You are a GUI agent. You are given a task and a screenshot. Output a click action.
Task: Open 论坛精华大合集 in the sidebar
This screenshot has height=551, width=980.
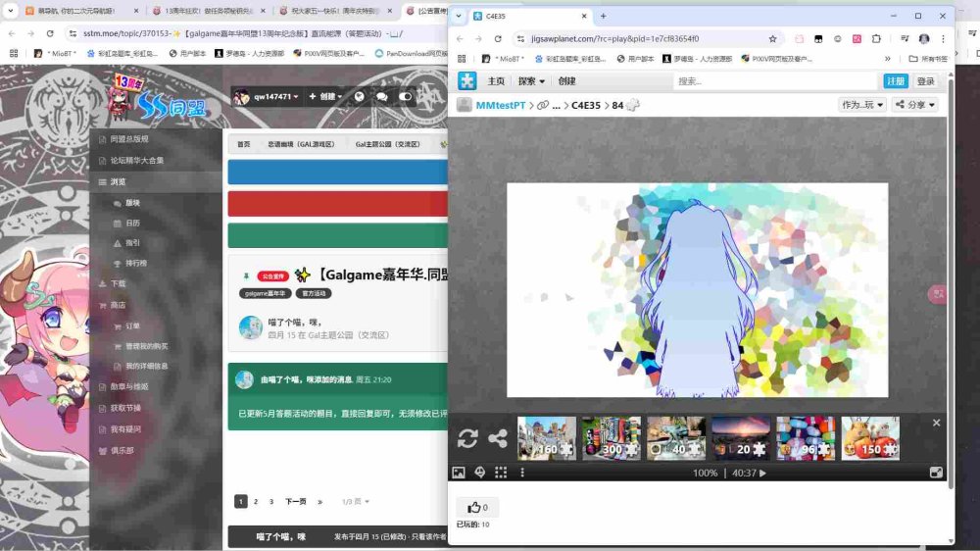pos(136,161)
